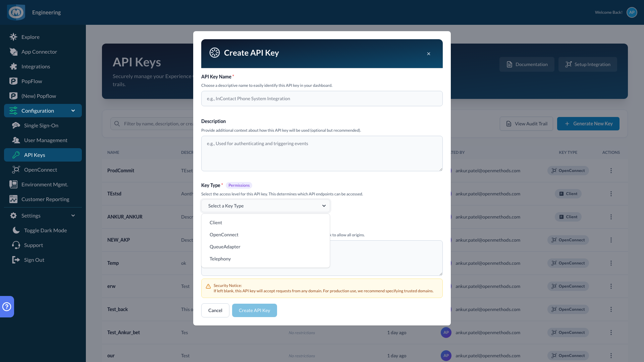The width and height of the screenshot is (644, 362).
Task: Open View Audit Trail
Action: point(526,124)
